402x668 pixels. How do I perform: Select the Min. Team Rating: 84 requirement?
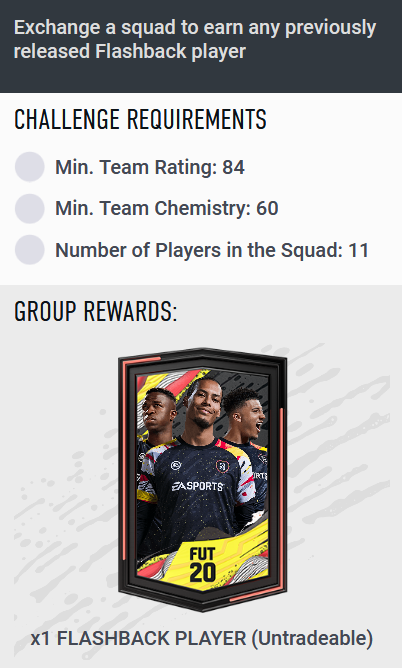150,167
